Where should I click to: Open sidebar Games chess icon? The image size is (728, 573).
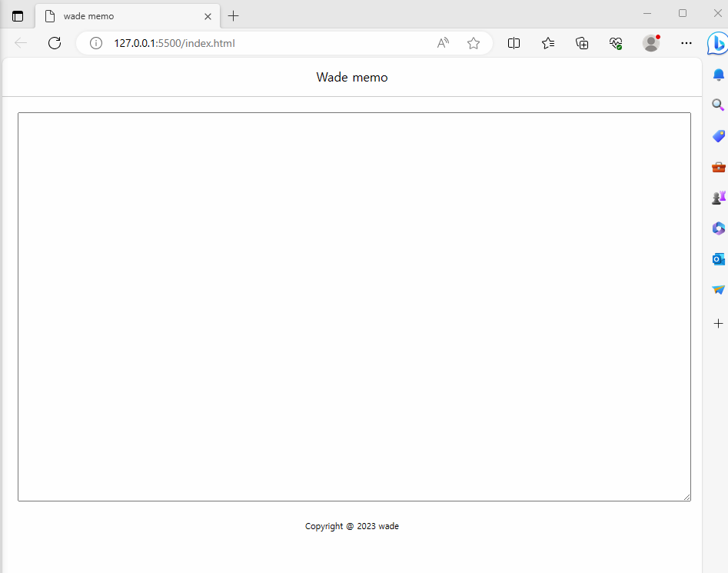pos(718,198)
